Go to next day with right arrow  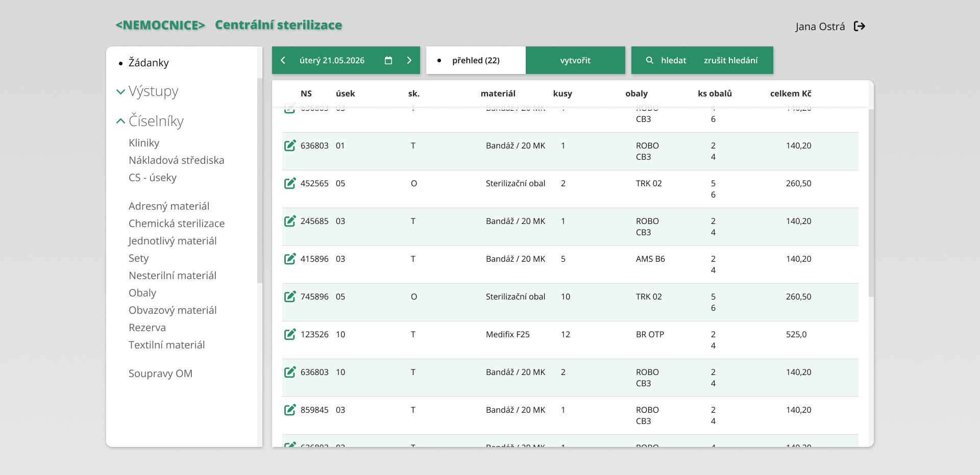coord(409,60)
